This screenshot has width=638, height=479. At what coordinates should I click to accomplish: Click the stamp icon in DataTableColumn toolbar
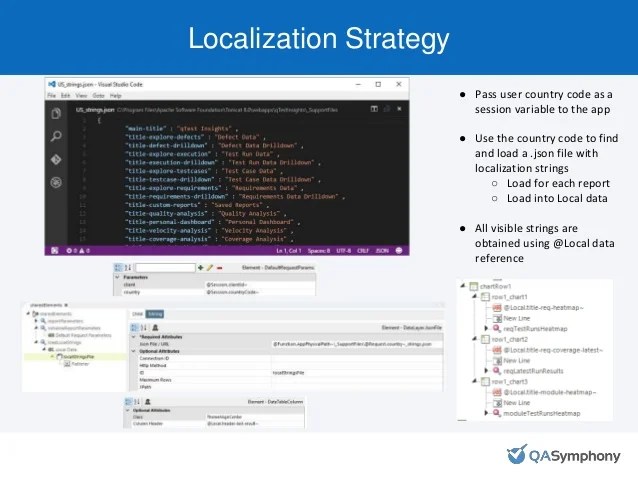[148, 402]
